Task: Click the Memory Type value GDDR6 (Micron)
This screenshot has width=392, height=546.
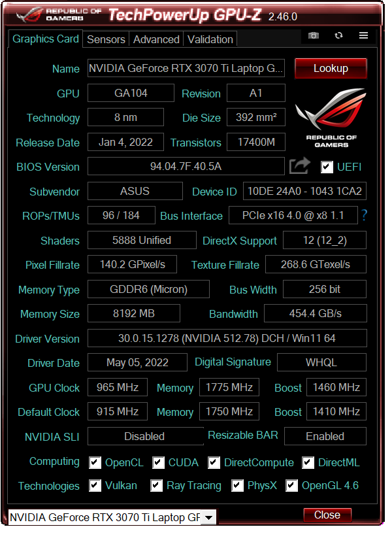Action: 148,290
